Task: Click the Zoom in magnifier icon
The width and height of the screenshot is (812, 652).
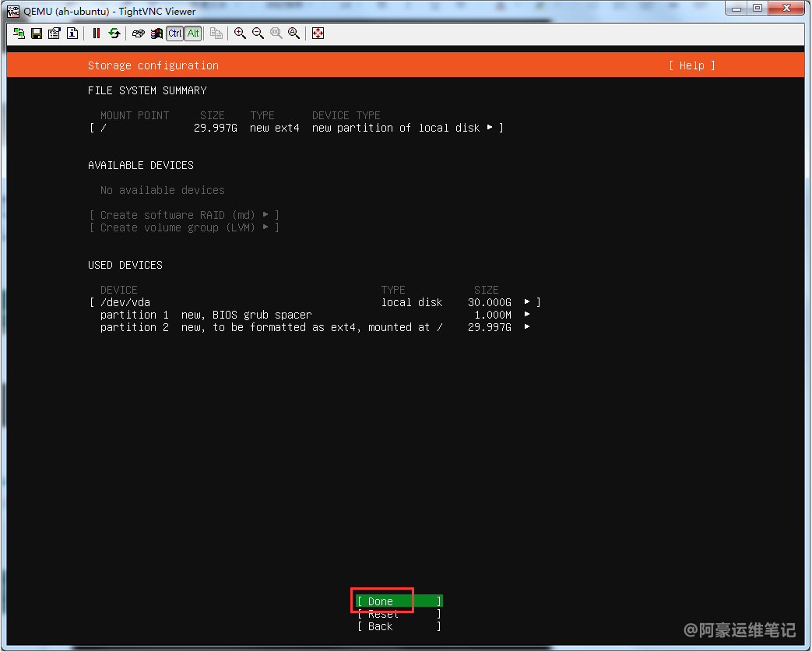Action: click(x=240, y=33)
